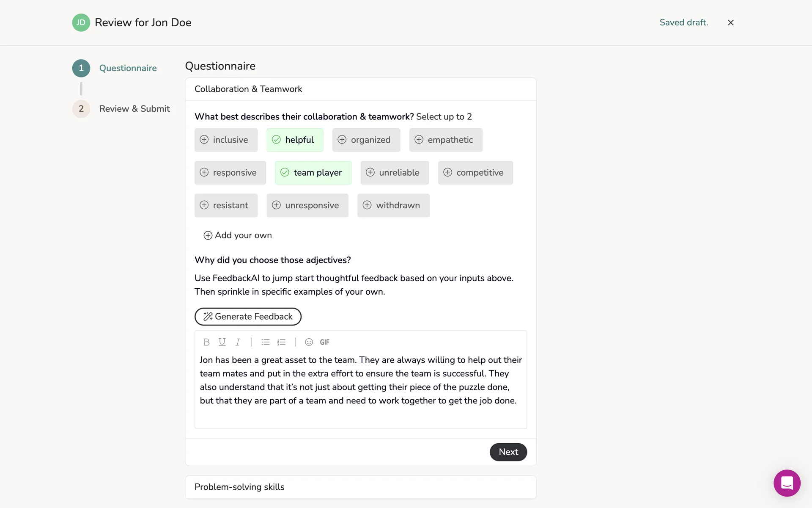Select the empathetic adjective chip
This screenshot has height=508, width=812.
pyautogui.click(x=445, y=140)
